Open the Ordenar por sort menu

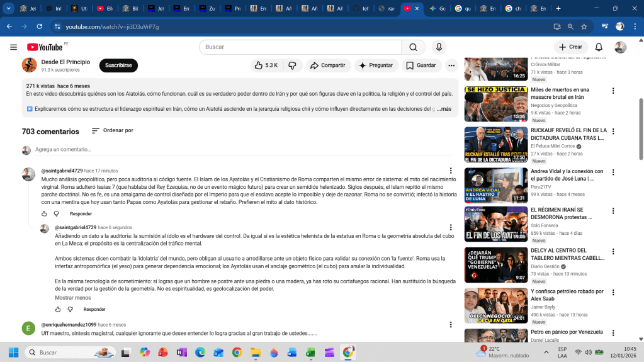[x=113, y=131]
